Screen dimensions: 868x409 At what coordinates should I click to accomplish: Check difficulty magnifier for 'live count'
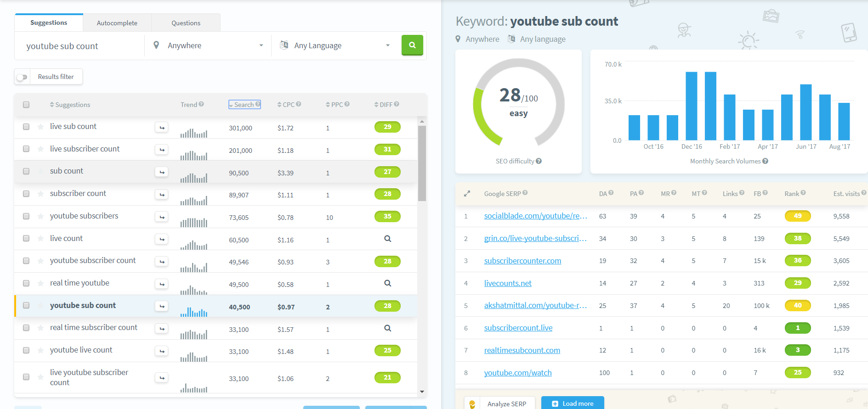click(387, 239)
